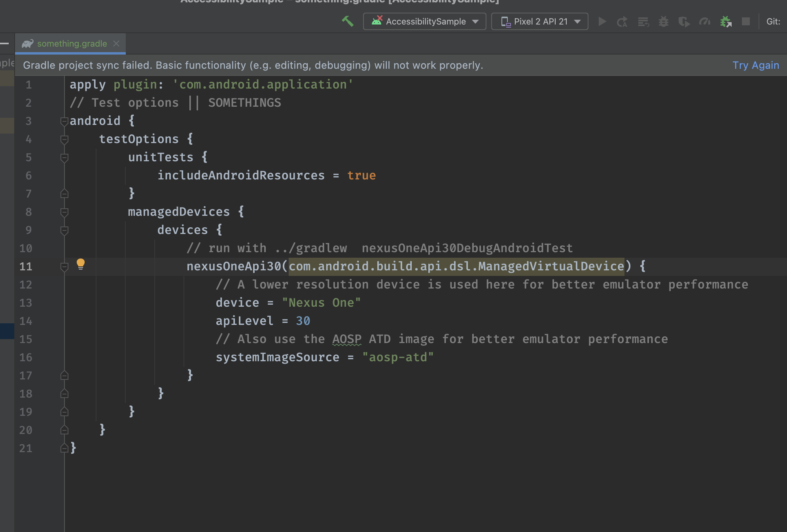Click Try Again to retry Gradle sync
The width and height of the screenshot is (787, 532).
[755, 65]
